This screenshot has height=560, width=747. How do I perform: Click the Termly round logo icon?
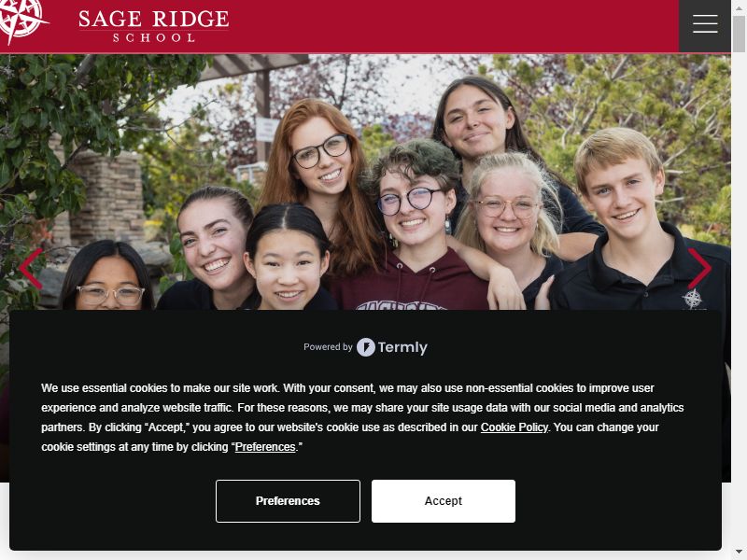[366, 347]
